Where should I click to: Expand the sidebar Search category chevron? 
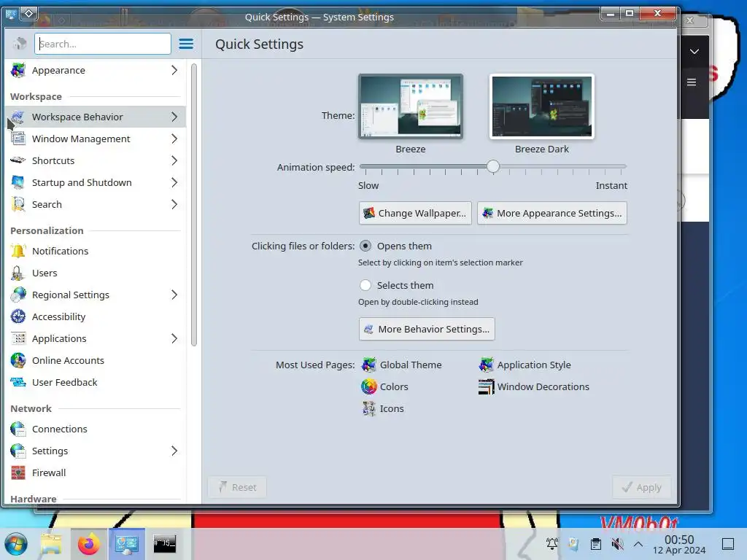click(174, 204)
